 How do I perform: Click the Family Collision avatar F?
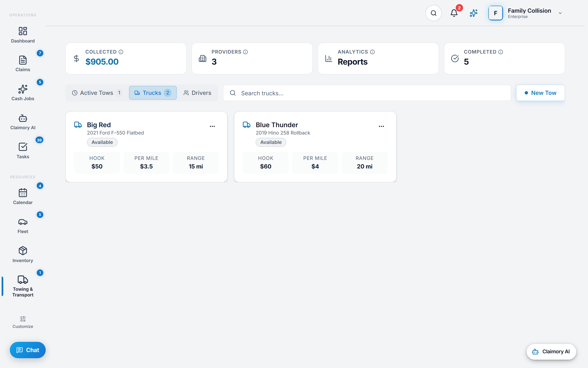click(496, 13)
